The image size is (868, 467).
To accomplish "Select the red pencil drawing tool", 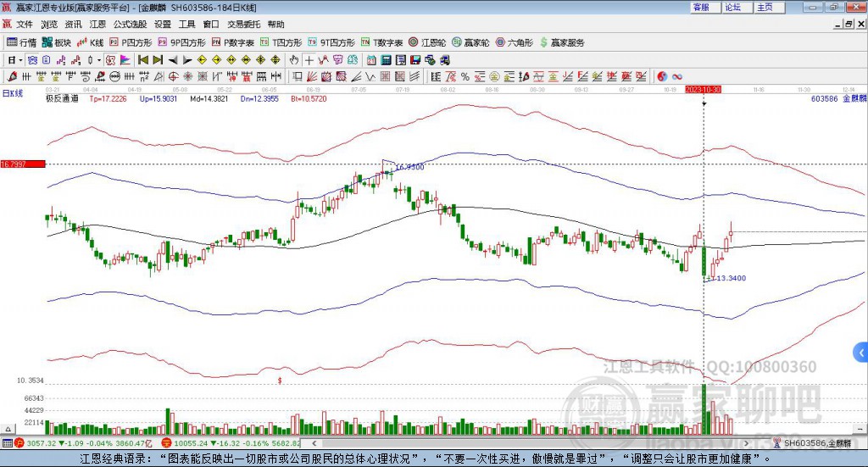I will point(12,76).
